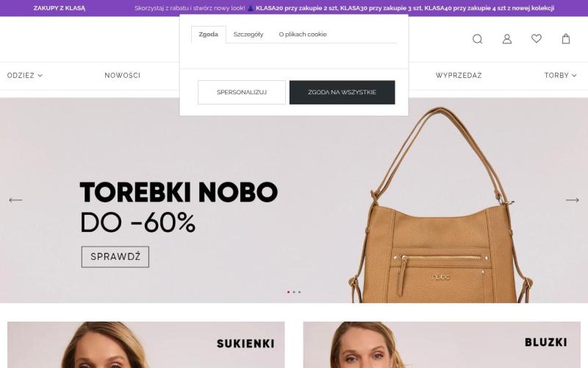
Task: Open the BLUZKI category tile
Action: tap(442, 344)
